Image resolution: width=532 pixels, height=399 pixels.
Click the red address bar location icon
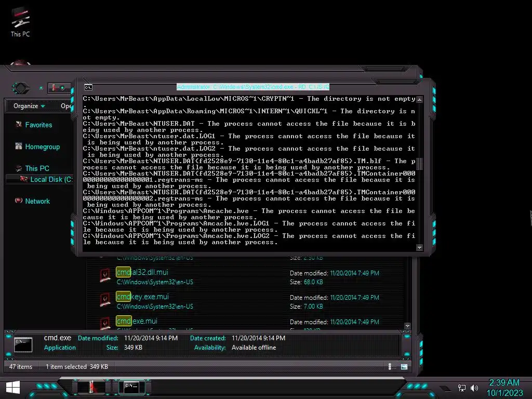[54, 88]
